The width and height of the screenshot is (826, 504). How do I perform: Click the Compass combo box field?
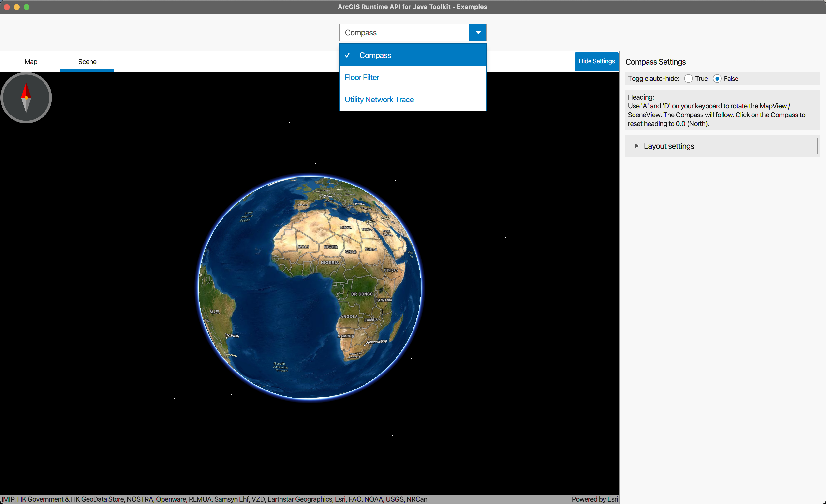click(404, 32)
